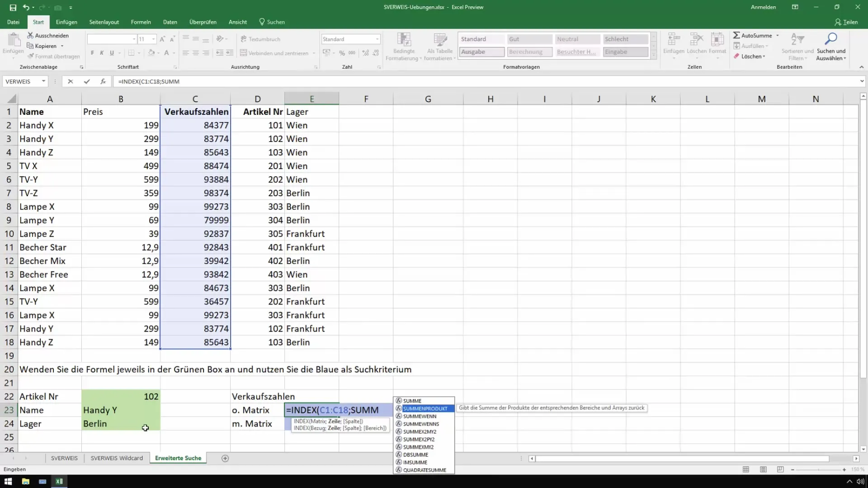Decrease font size icon
Screen dimensions: 868x488
pyautogui.click(x=172, y=39)
